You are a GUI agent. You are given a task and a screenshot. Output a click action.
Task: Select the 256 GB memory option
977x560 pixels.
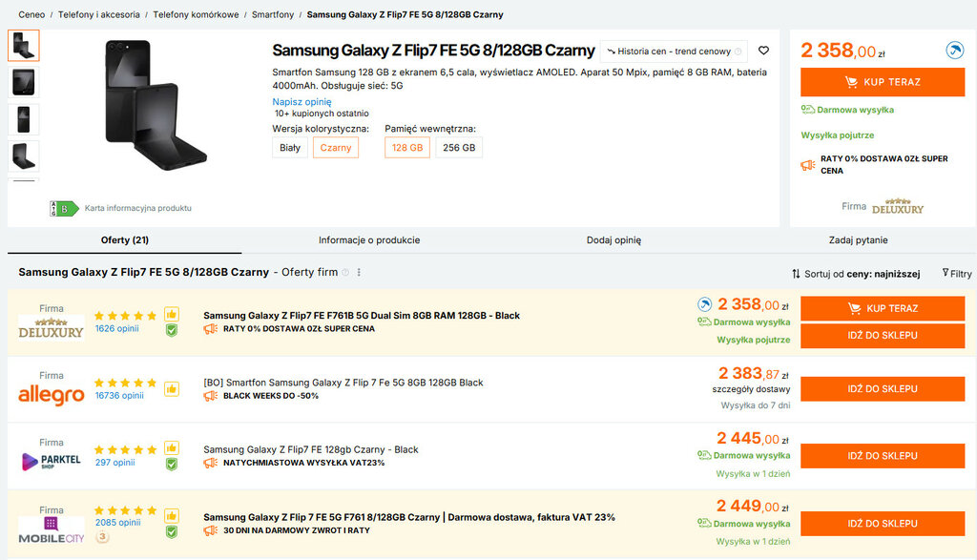click(459, 148)
